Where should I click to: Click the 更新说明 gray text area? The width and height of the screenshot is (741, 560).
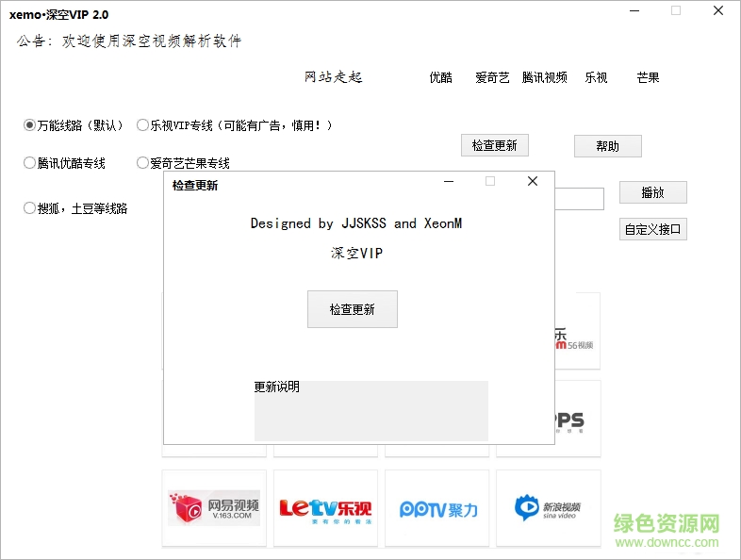371,411
